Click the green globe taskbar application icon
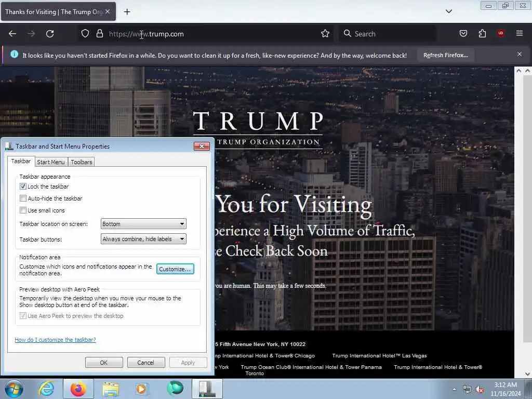Viewport: 532px width, 399px height. [x=175, y=389]
